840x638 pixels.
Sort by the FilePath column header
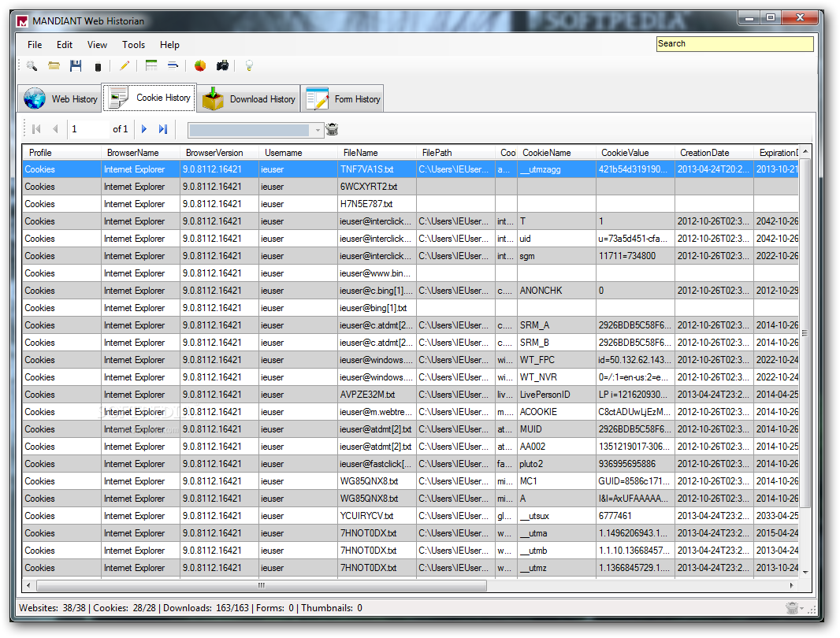point(455,153)
